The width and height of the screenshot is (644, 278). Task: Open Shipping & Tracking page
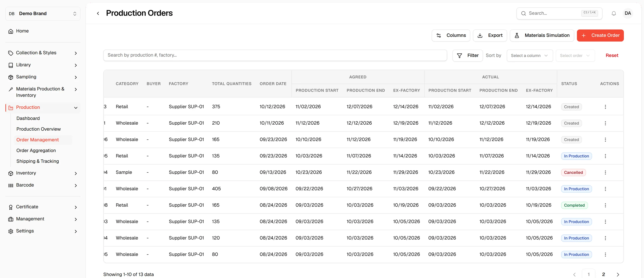click(x=38, y=161)
